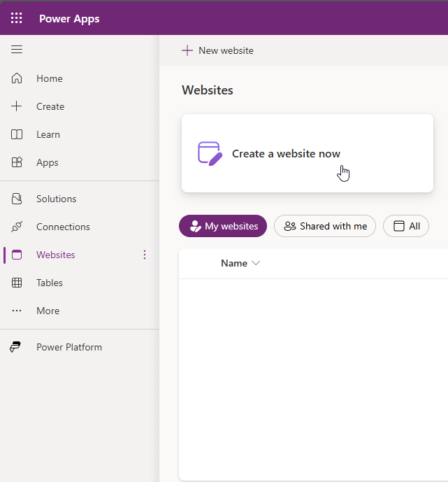
Task: Open the Learn page label
Action: 48,134
